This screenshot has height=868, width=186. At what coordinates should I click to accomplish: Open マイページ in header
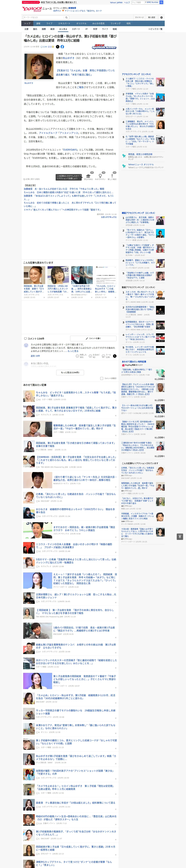139,17
